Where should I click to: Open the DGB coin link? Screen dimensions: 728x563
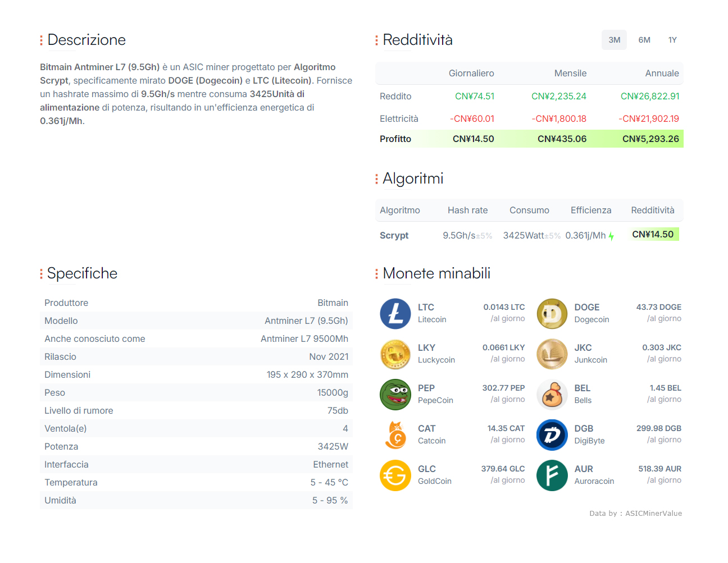pyautogui.click(x=584, y=428)
